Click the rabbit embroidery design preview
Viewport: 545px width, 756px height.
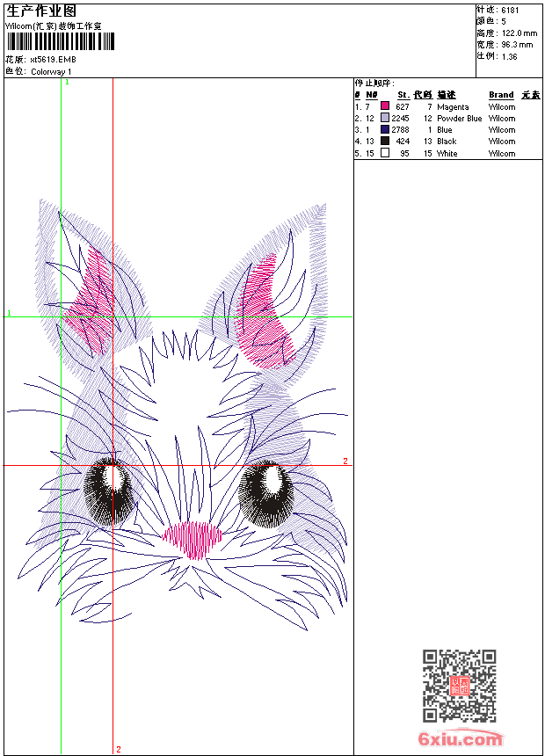point(178,415)
